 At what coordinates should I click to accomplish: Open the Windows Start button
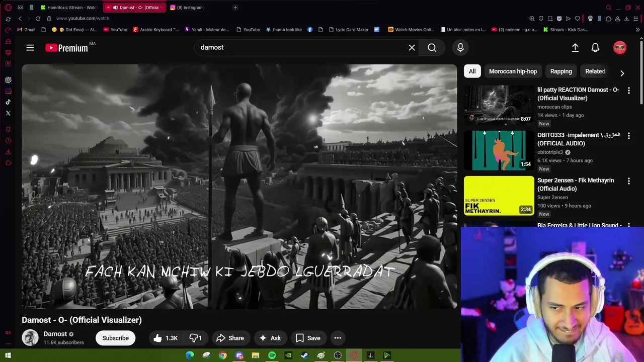click(x=8, y=355)
